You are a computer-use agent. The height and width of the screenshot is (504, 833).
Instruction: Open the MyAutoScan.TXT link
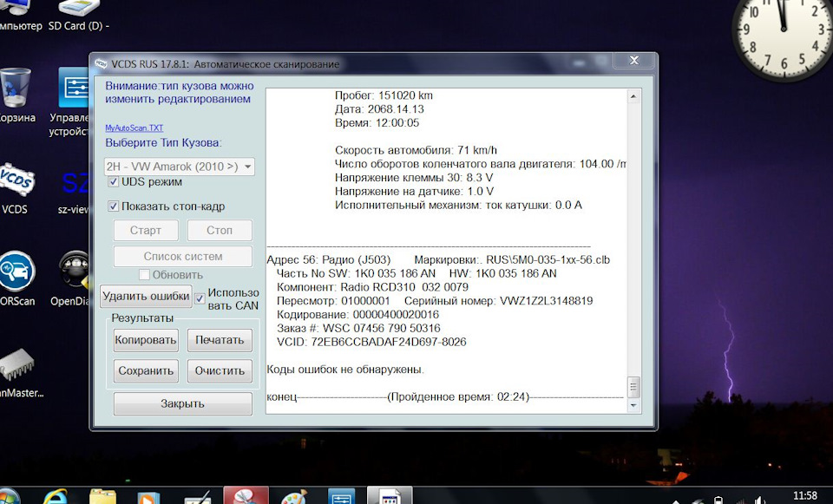pos(134,128)
